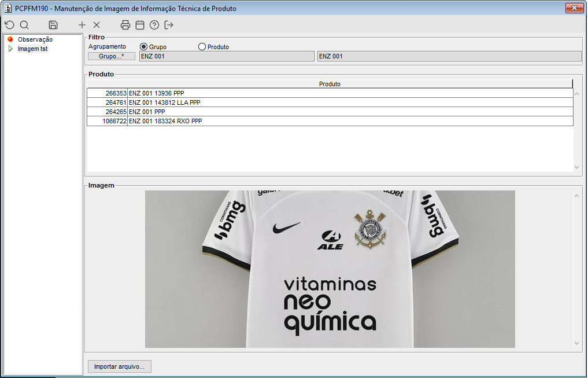The width and height of the screenshot is (588, 378).
Task: Click the image panel scroll up arrow
Action: click(577, 196)
